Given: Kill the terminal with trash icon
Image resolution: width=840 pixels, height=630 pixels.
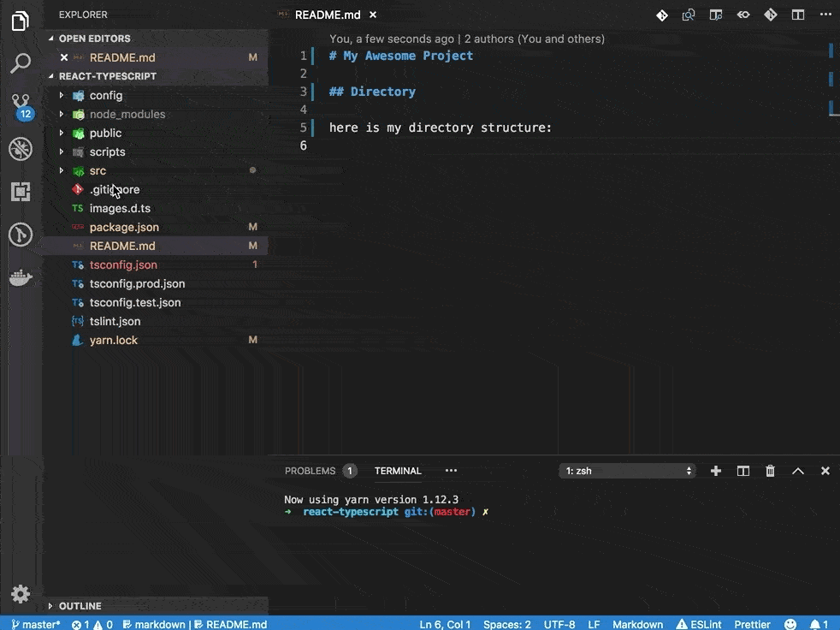Looking at the screenshot, I should pos(771,471).
